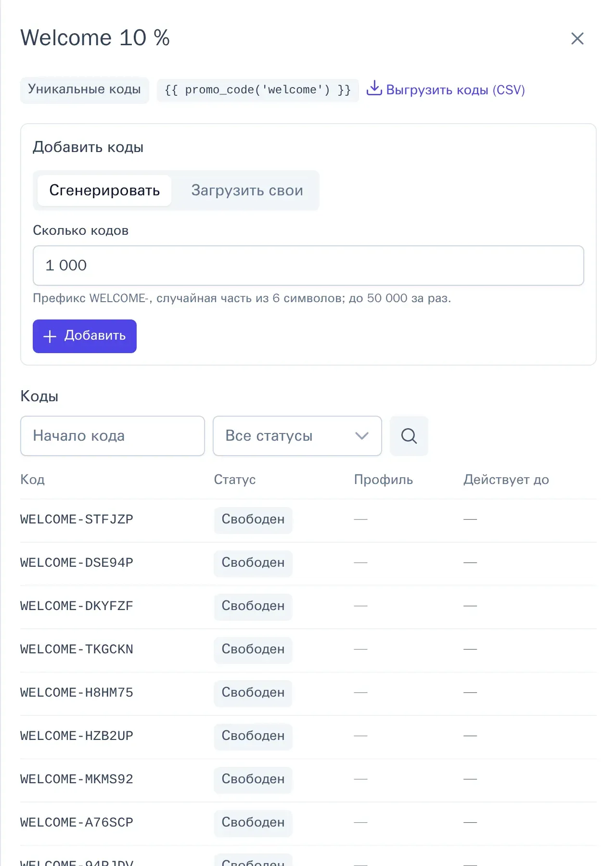This screenshot has width=616, height=866.
Task: Click Свободен status for WELCOME-HZB2UP
Action: coord(253,736)
